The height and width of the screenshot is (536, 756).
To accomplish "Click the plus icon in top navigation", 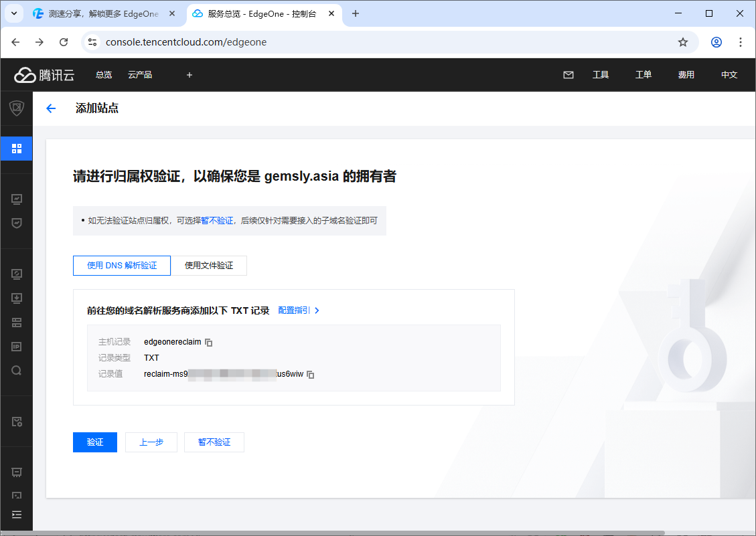I will (190, 75).
